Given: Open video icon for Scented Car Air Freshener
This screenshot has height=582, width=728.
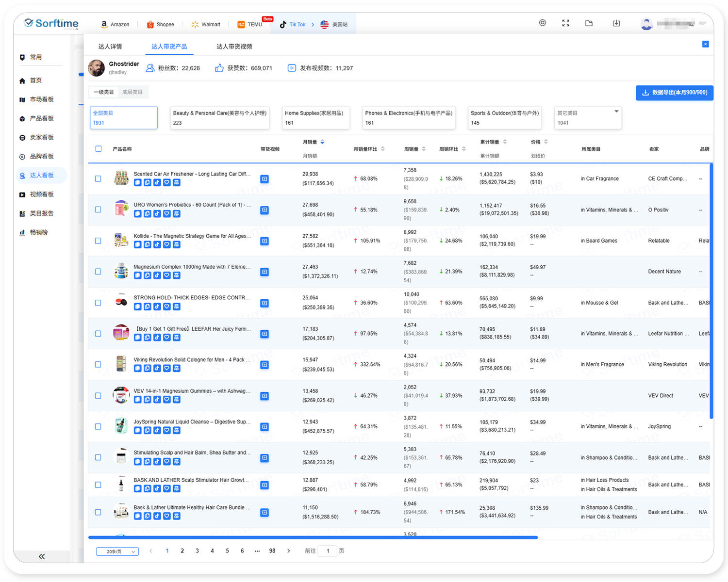Looking at the screenshot, I should coord(265,179).
